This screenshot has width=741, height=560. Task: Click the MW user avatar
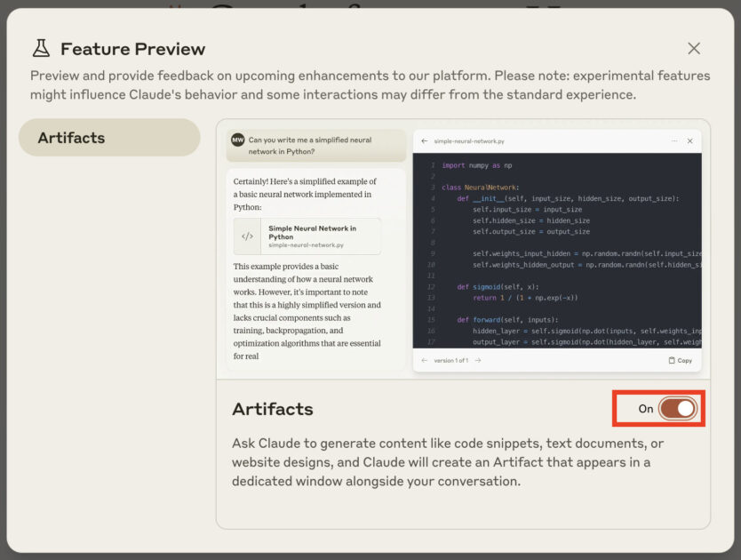point(238,140)
